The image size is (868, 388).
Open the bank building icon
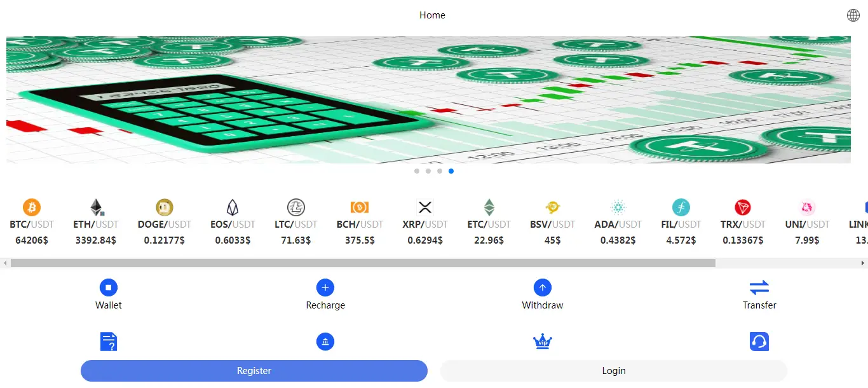[x=325, y=342]
